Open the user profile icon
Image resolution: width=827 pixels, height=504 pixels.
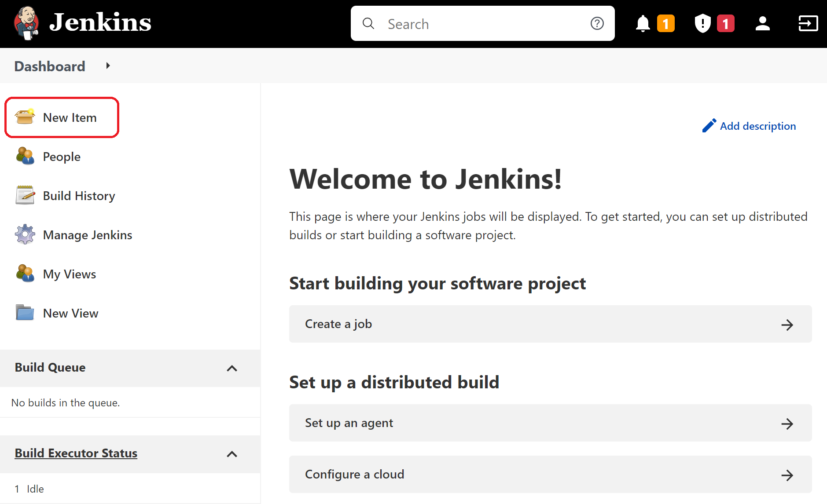[763, 23]
